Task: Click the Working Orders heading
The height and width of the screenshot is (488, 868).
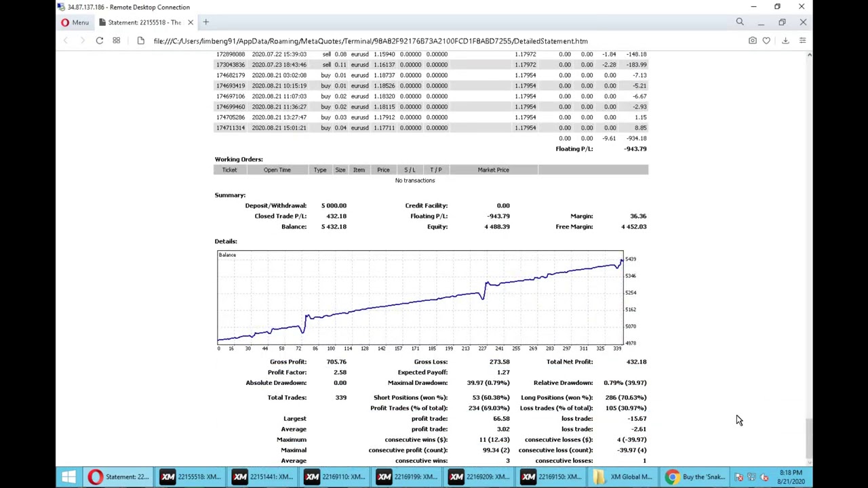Action: point(239,159)
